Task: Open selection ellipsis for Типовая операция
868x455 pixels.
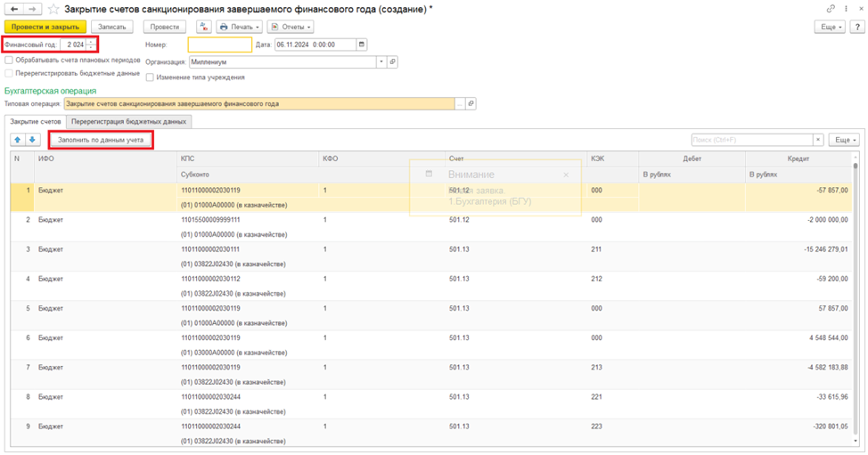Action: coord(460,103)
